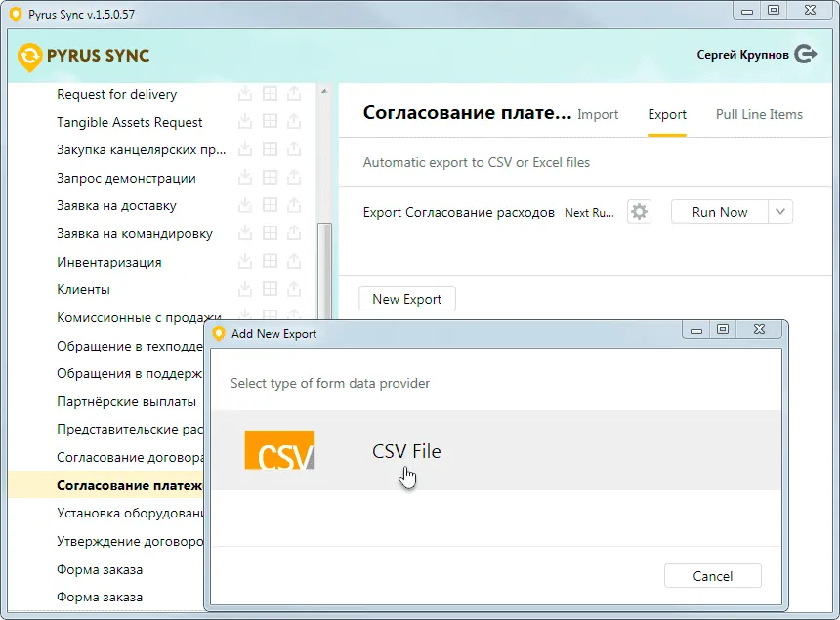Screen dimensions: 840x620
Task: Click the Export Согласование расходов entry
Action: click(x=458, y=213)
